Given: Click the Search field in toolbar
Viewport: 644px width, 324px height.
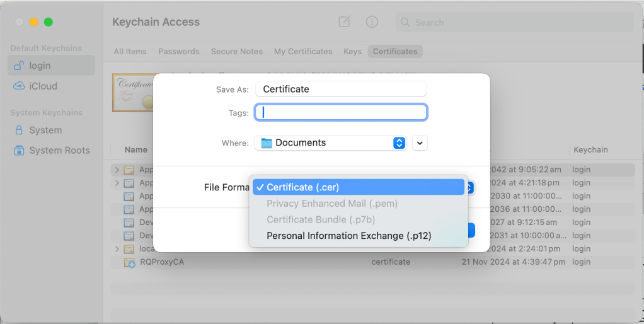Looking at the screenshot, I should 514,23.
